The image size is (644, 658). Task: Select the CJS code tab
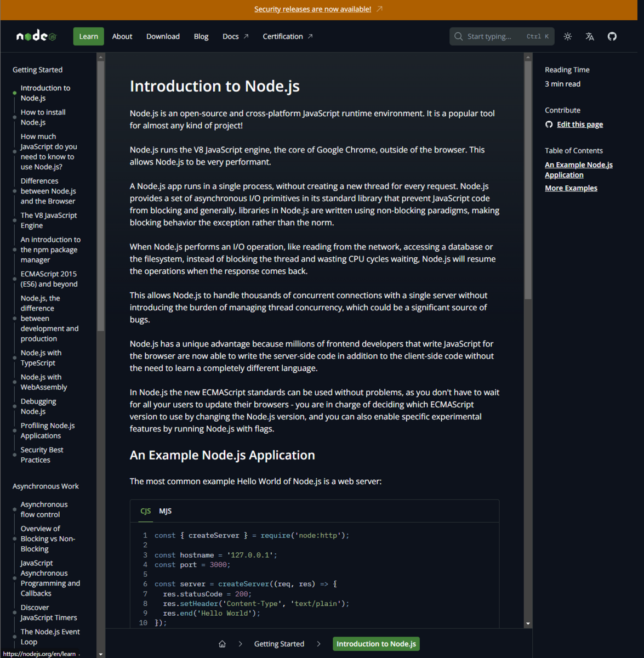(145, 510)
